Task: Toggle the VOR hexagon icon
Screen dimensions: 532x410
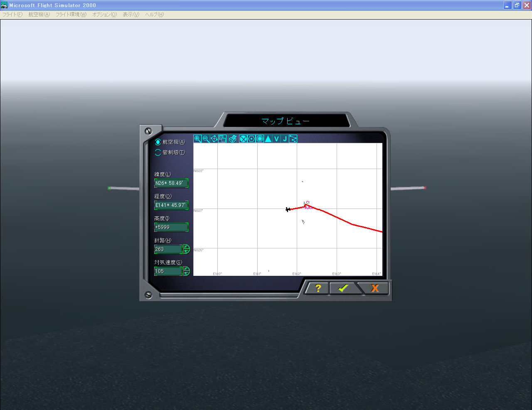Action: click(251, 139)
